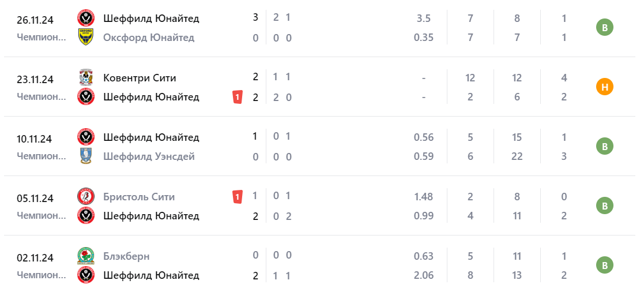Open the Оксфорд Юнайтед team link
The width and height of the screenshot is (644, 284).
[x=149, y=38]
